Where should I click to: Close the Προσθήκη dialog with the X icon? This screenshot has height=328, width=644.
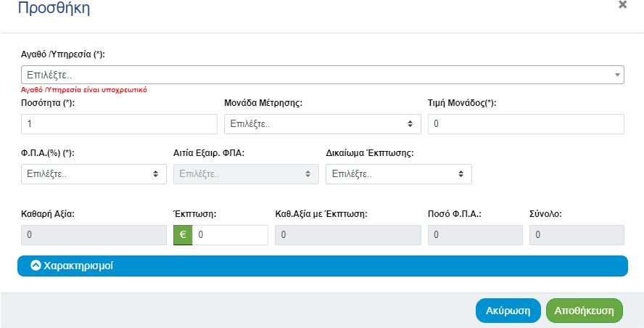pos(622,5)
